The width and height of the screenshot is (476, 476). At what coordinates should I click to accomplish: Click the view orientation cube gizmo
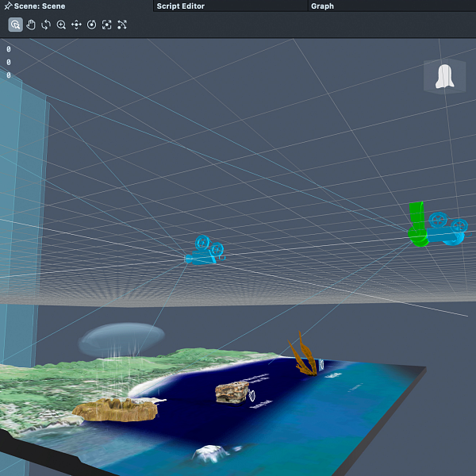tap(445, 76)
